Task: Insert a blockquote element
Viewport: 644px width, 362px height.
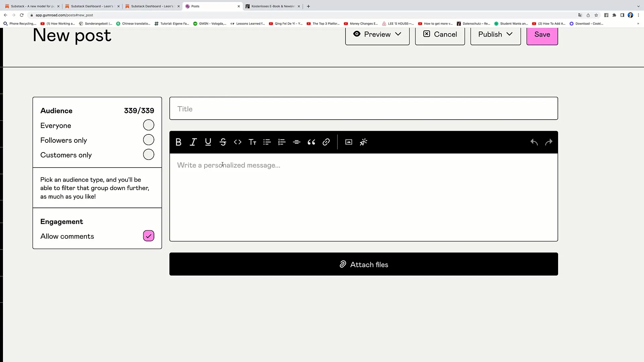Action: coord(311,142)
